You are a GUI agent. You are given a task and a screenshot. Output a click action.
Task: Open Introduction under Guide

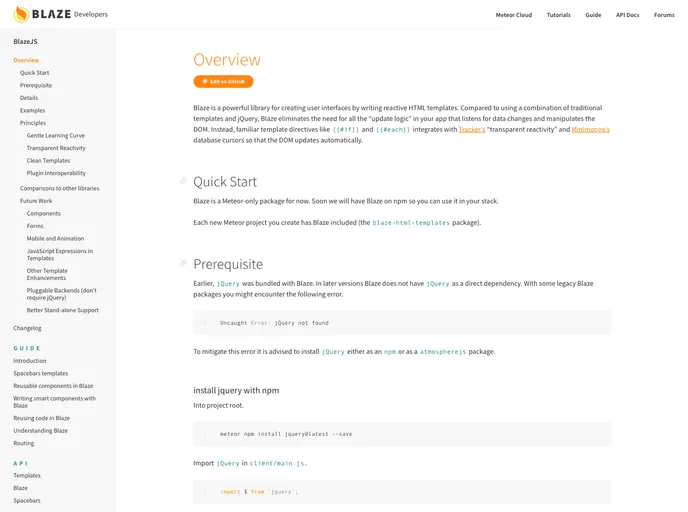[29, 361]
